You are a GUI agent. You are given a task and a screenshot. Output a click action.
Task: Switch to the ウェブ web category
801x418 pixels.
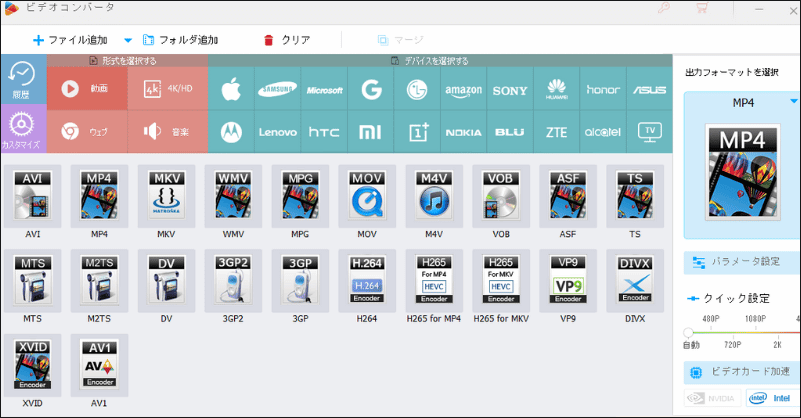87,132
